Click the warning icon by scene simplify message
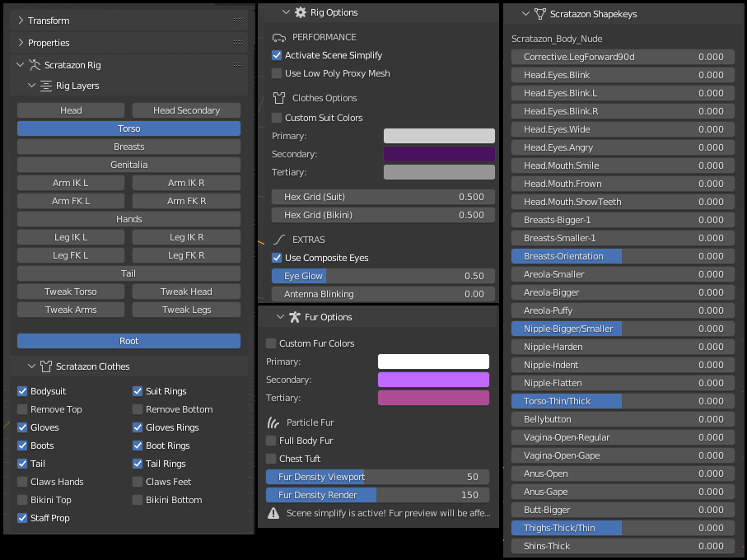 coord(273,513)
